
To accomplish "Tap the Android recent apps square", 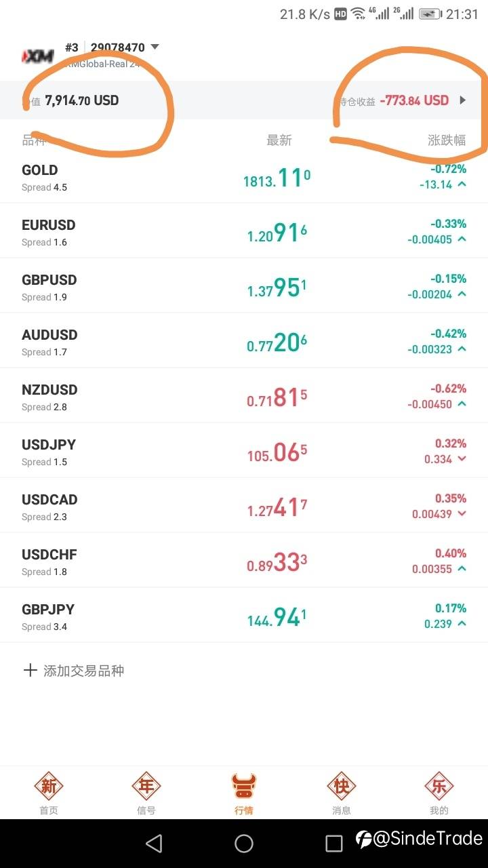I will coord(333,844).
